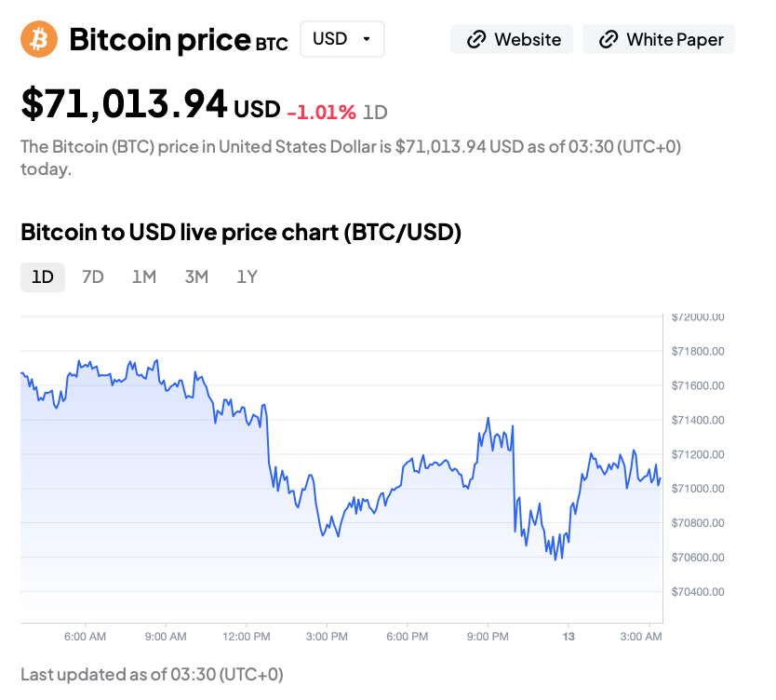Click the $72000.00 price axis label
776x700 pixels.
click(698, 316)
